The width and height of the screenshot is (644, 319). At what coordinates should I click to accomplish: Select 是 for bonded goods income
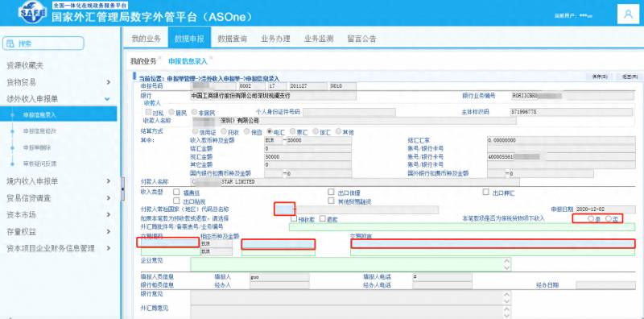[591, 218]
